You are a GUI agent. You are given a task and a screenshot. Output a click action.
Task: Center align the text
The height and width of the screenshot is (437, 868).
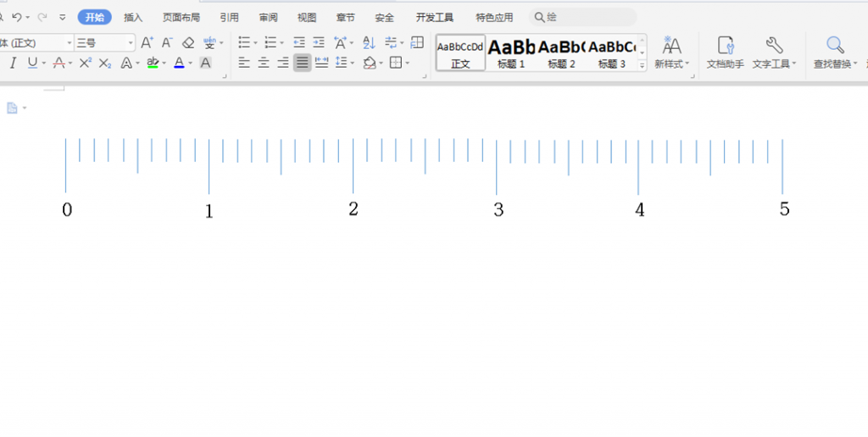click(264, 63)
